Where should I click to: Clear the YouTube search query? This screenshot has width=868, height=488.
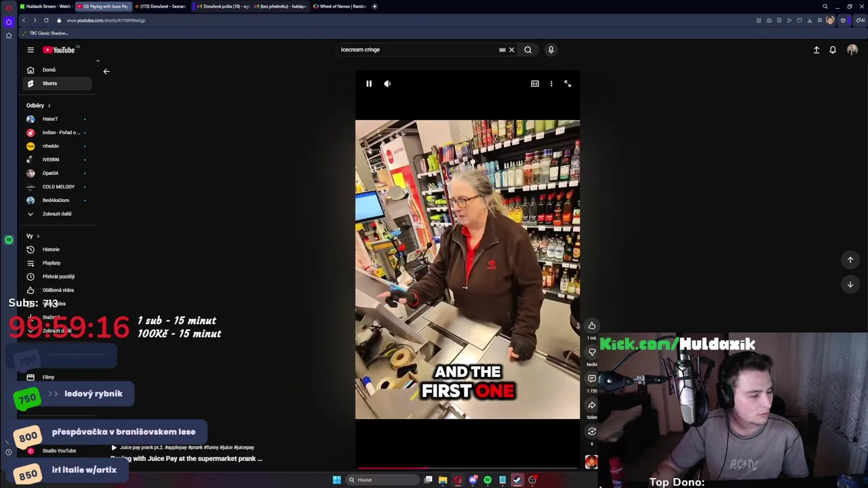point(512,49)
